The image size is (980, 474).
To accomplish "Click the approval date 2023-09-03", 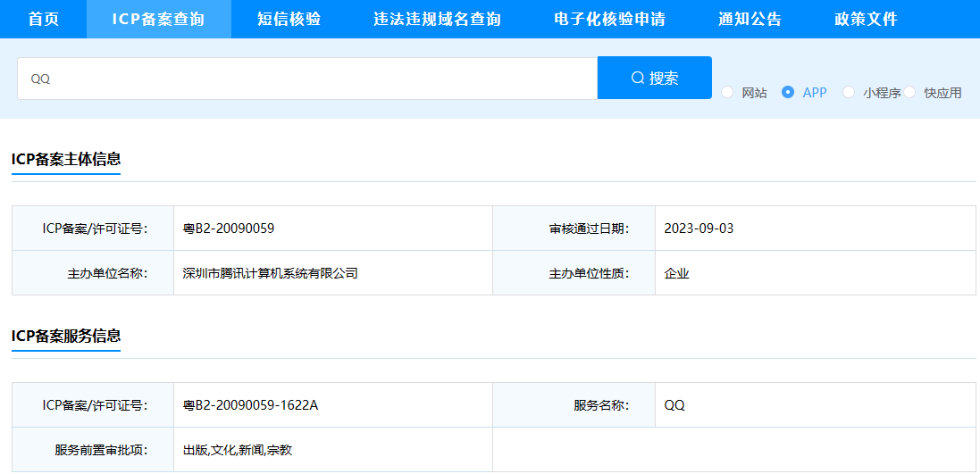I will (699, 229).
